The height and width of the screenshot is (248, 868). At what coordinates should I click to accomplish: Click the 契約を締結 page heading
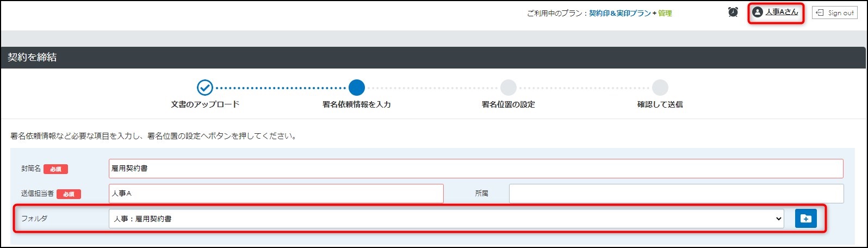coord(32,57)
